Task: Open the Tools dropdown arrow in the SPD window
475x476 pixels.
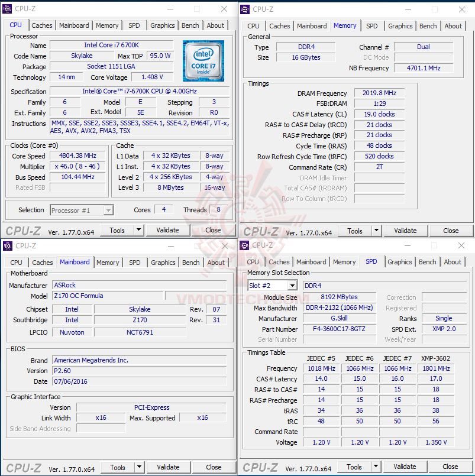Action: click(376, 467)
